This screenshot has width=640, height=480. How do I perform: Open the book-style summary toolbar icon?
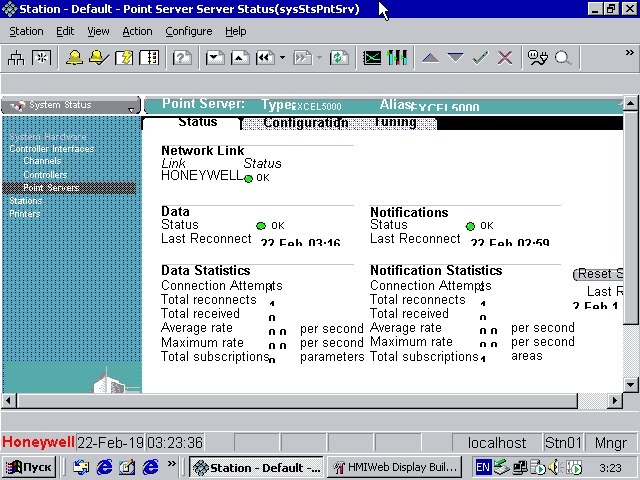tap(149, 58)
